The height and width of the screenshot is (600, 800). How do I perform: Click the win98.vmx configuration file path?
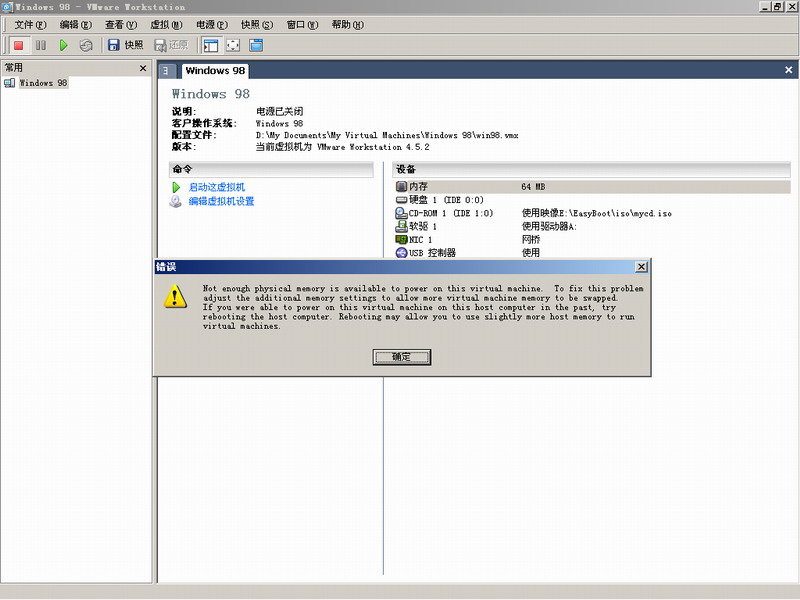point(387,135)
